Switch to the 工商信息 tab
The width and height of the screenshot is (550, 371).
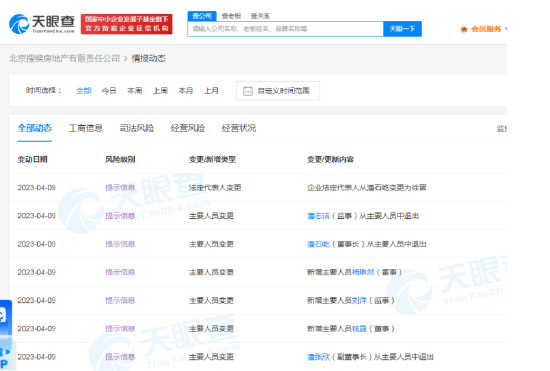point(86,128)
